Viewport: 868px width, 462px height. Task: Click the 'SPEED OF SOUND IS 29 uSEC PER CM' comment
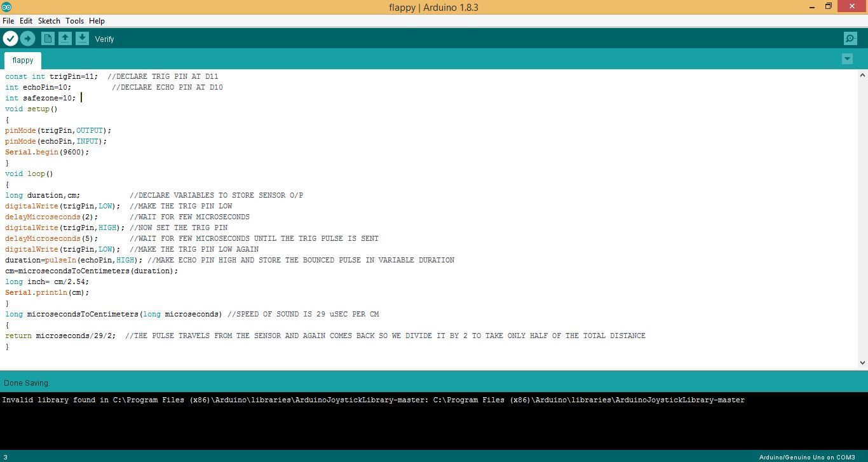303,314
